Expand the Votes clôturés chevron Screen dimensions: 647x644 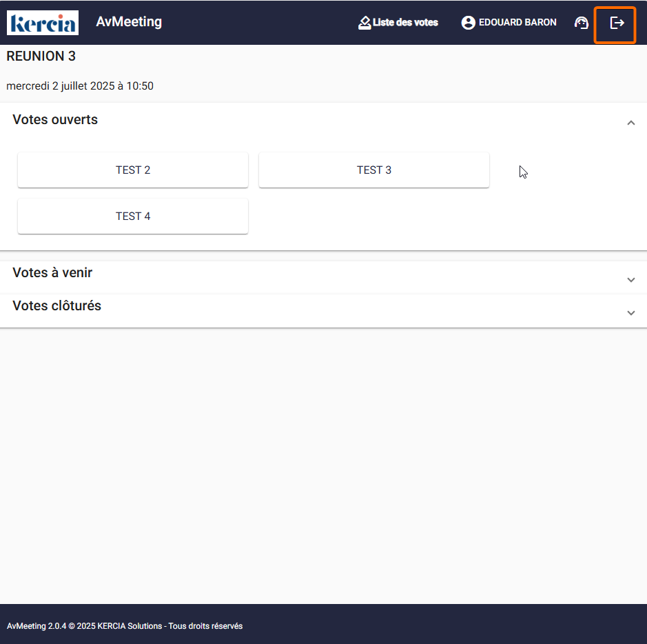pos(630,313)
